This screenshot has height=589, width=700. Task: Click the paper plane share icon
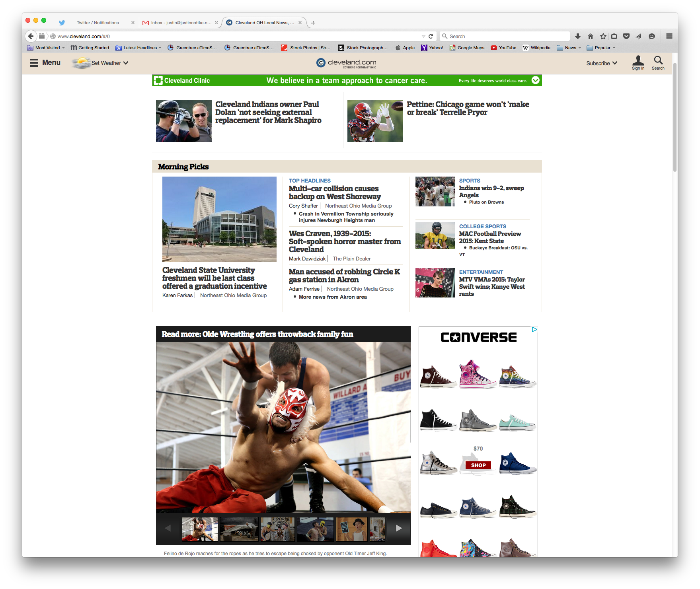[x=639, y=36]
